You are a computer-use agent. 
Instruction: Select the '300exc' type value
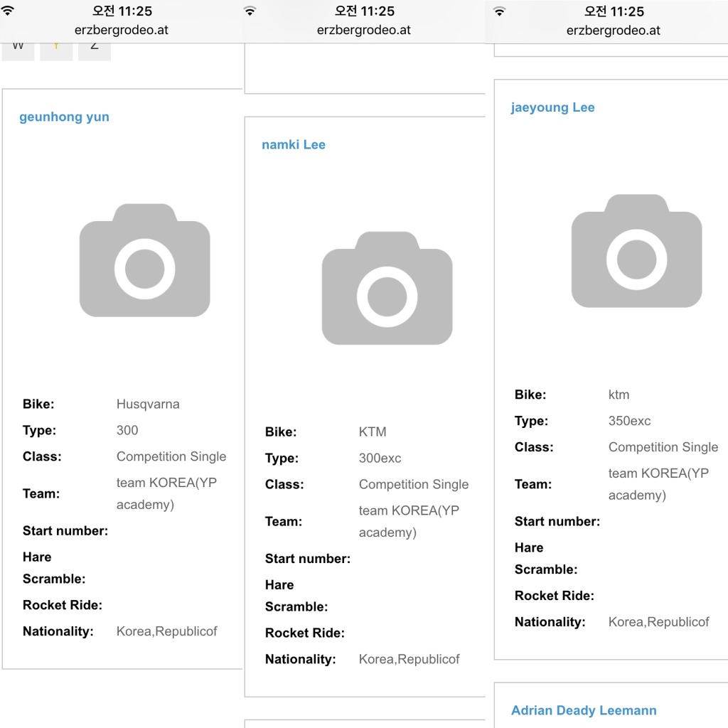tap(380, 459)
